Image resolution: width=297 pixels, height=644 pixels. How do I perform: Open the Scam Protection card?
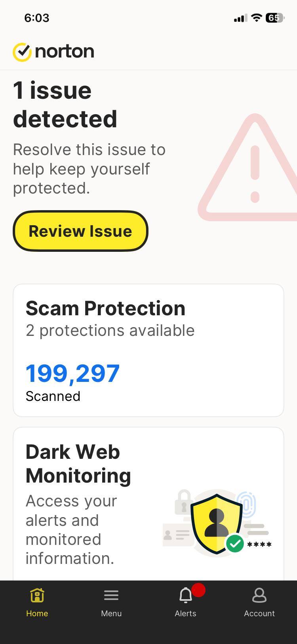click(x=148, y=350)
